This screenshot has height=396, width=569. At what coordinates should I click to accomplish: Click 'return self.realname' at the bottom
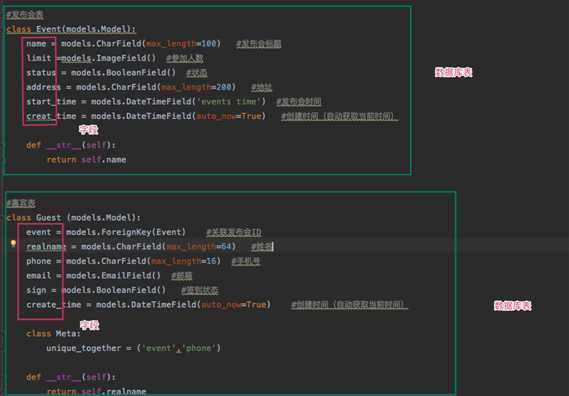[97, 391]
